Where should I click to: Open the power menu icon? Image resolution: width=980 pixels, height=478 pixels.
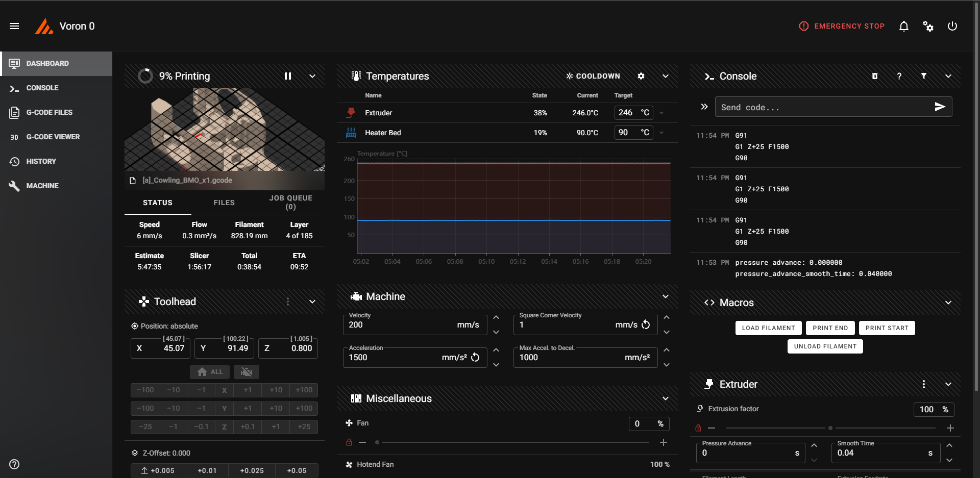click(952, 26)
